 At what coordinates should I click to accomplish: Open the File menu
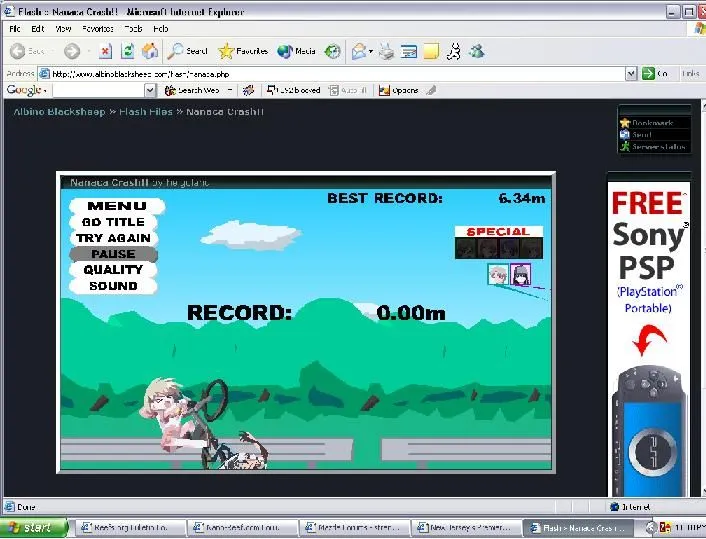15,29
